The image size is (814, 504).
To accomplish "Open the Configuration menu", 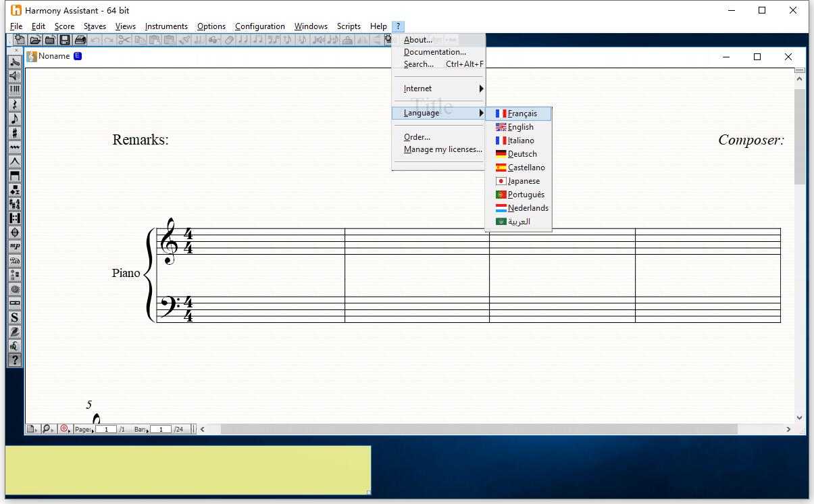I will tap(260, 26).
